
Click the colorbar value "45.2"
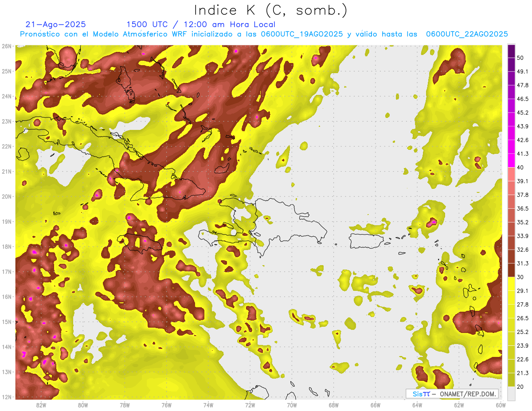tap(522, 113)
